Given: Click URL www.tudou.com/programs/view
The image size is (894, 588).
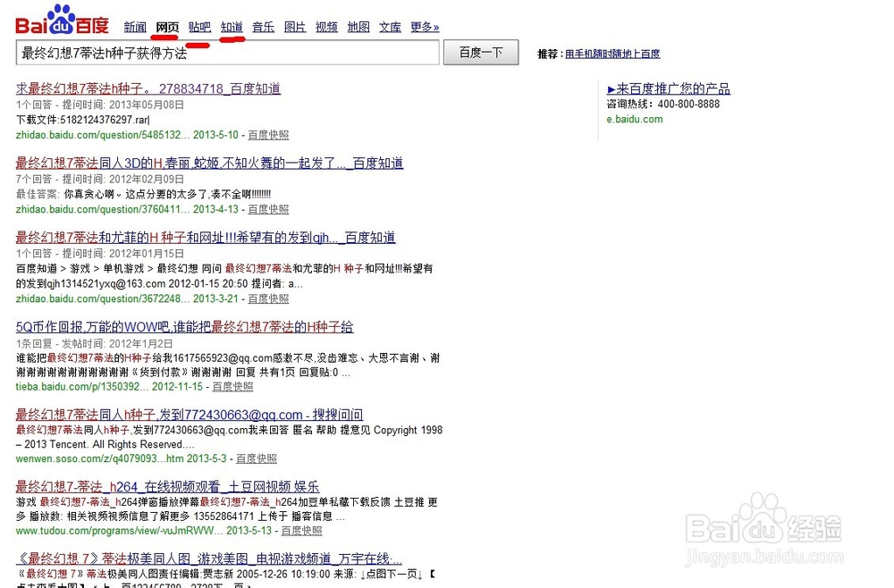Looking at the screenshot, I should pos(119,531).
